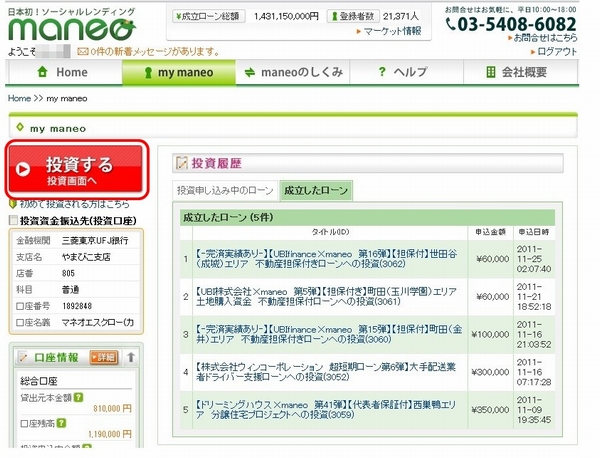Viewport: 600px width, 458px height.
Task: Click the orange 詳細 button in 口座情報
Action: tap(104, 357)
